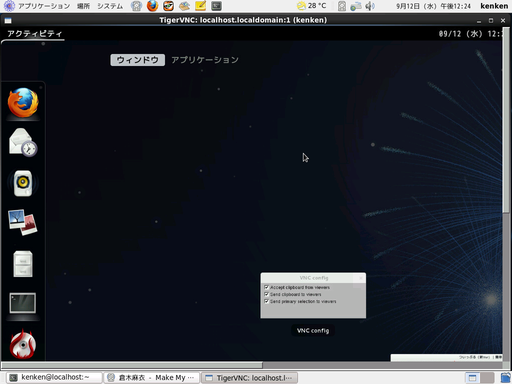Click the horizontal scrollbar of the VNC viewer
The width and height of the screenshot is (512, 384).
click(132, 365)
